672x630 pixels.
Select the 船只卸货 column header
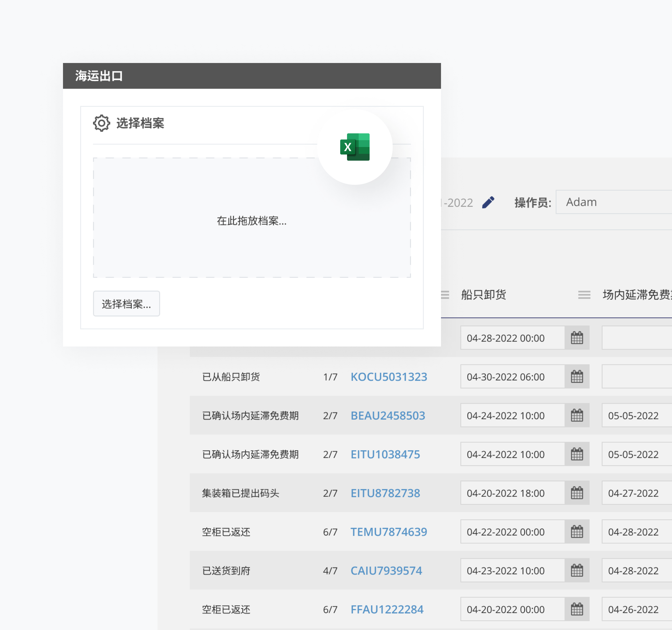coord(483,295)
